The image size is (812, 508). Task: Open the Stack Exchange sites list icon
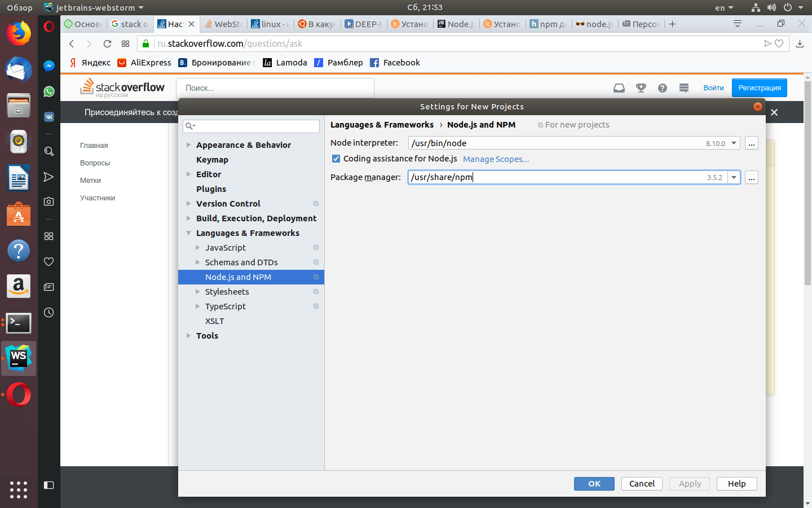[684, 88]
